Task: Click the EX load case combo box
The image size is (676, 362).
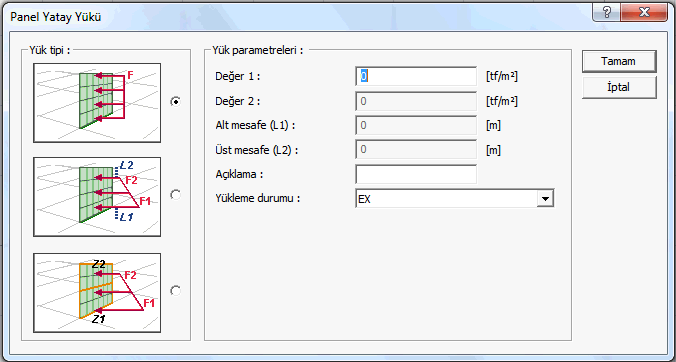Action: coord(455,199)
